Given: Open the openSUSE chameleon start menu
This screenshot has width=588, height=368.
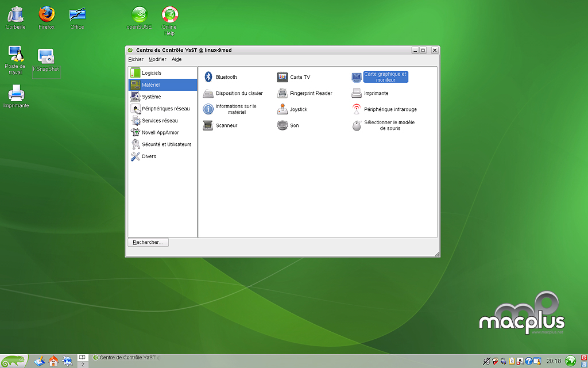Looking at the screenshot, I should tap(14, 361).
